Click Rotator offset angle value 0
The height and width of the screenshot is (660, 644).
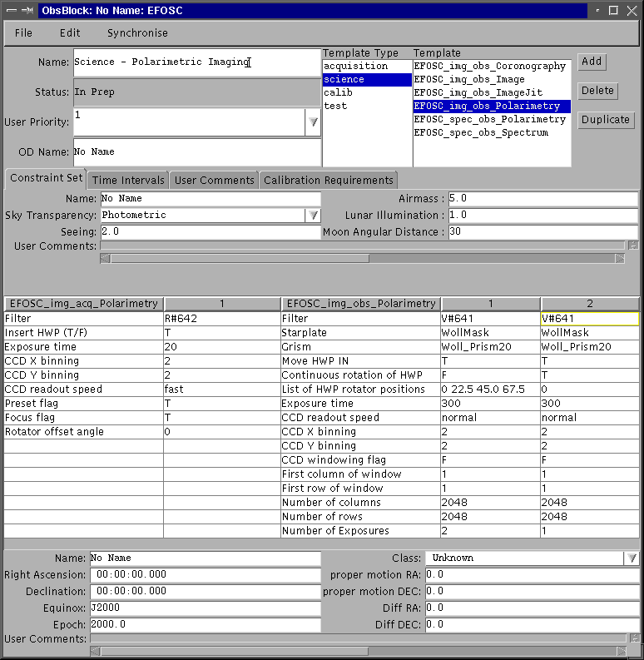click(x=222, y=432)
